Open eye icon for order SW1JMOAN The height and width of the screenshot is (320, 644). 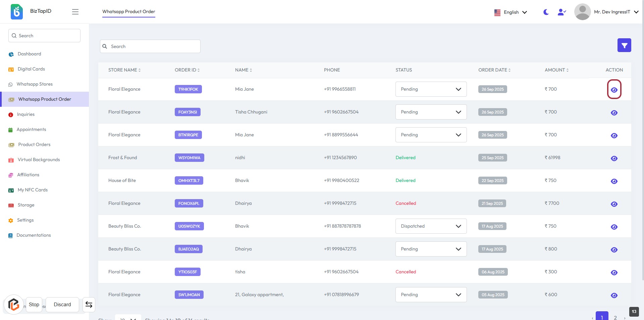tap(614, 295)
